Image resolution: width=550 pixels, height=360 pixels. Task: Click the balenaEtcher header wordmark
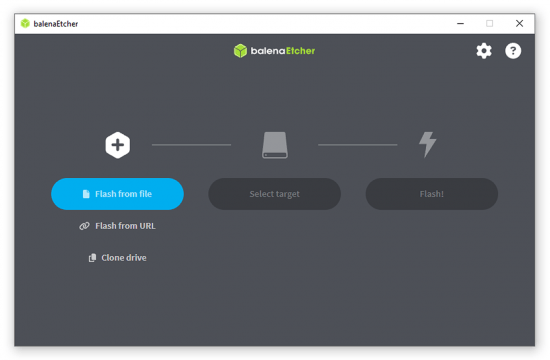(x=283, y=51)
